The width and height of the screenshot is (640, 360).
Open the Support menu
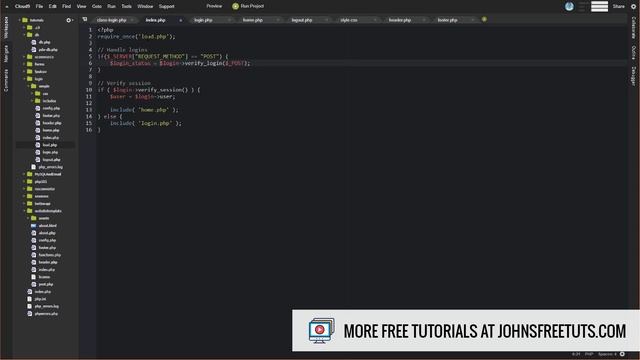click(x=167, y=6)
